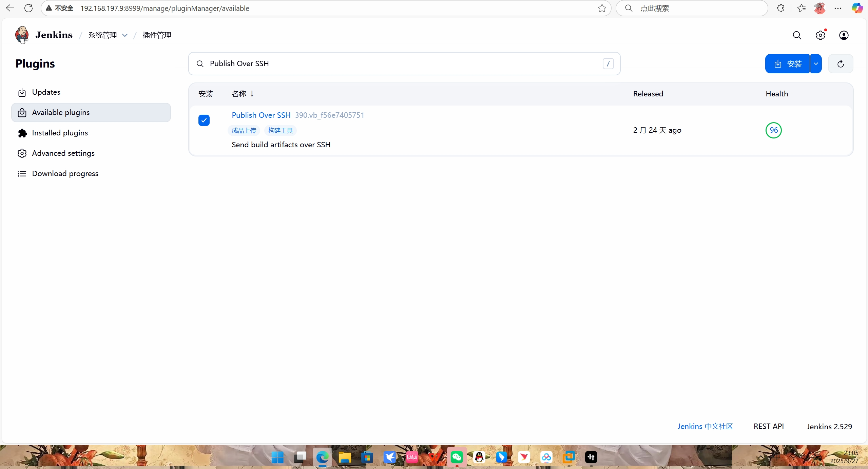The image size is (868, 469).
Task: View Download progress
Action: (91, 174)
